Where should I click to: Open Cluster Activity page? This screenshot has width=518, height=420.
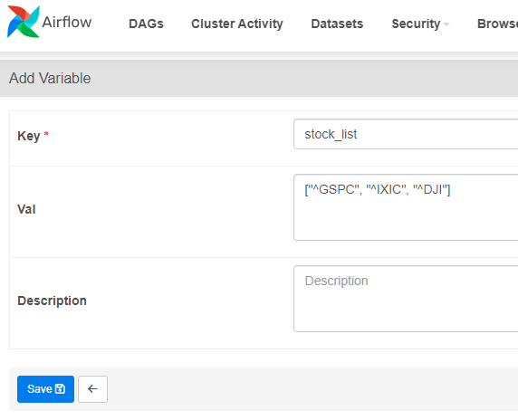[237, 24]
